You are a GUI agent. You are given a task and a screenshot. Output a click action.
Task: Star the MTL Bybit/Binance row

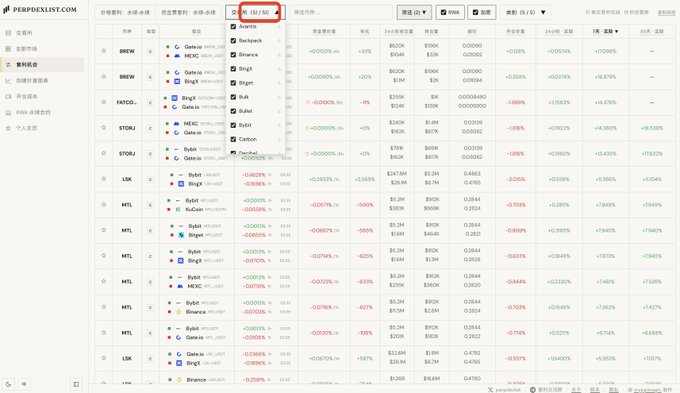click(x=104, y=307)
